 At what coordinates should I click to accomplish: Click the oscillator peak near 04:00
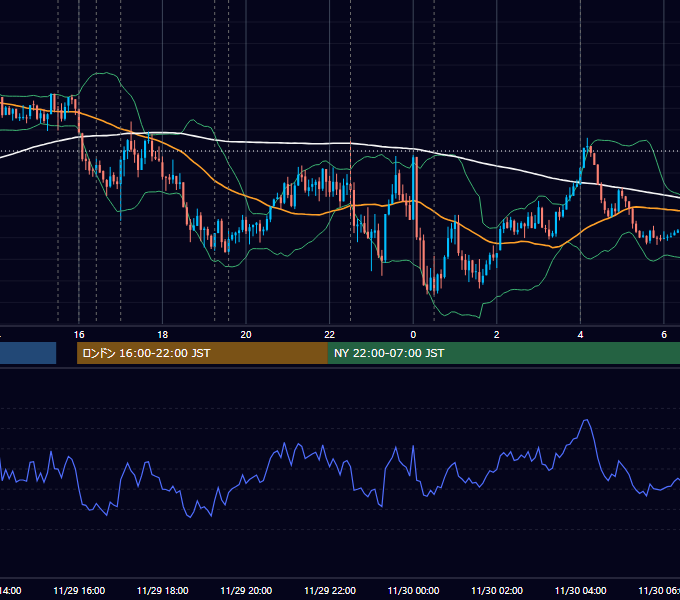(586, 420)
